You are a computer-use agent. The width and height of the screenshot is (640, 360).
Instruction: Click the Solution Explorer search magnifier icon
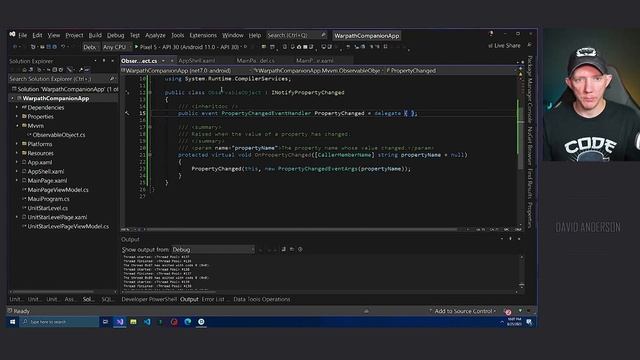tap(112, 79)
